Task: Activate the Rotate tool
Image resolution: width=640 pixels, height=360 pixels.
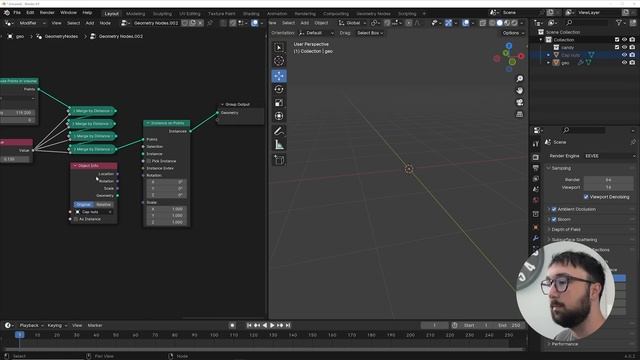Action: pyautogui.click(x=279, y=89)
